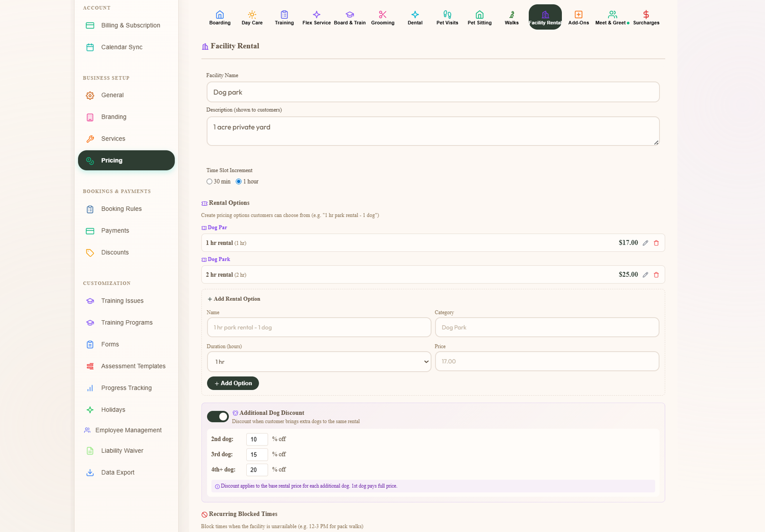Open Booking Rules page
Image resolution: width=765 pixels, height=532 pixels.
click(126, 209)
